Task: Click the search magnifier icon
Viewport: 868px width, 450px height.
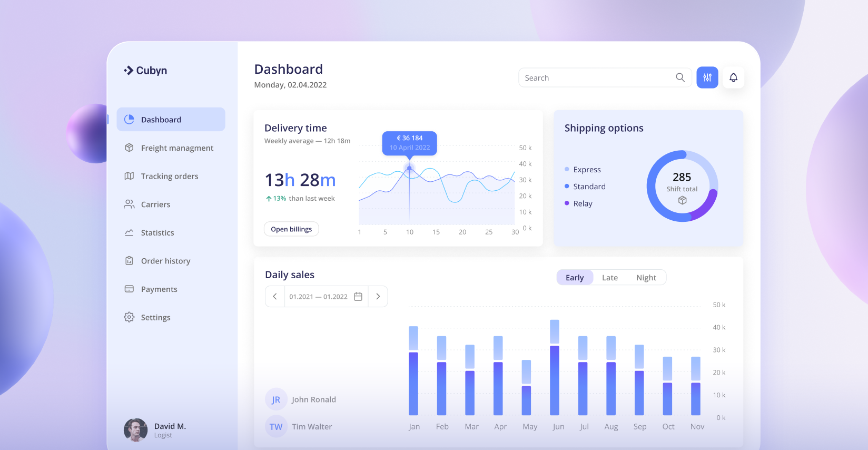Action: pyautogui.click(x=680, y=77)
